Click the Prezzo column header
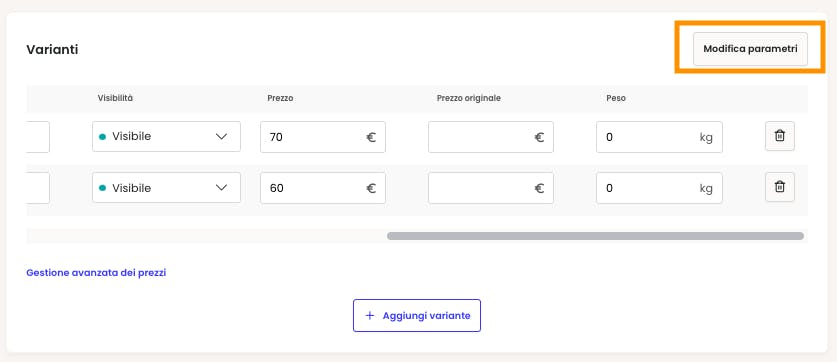Viewport: 837px width, 362px height. (280, 98)
